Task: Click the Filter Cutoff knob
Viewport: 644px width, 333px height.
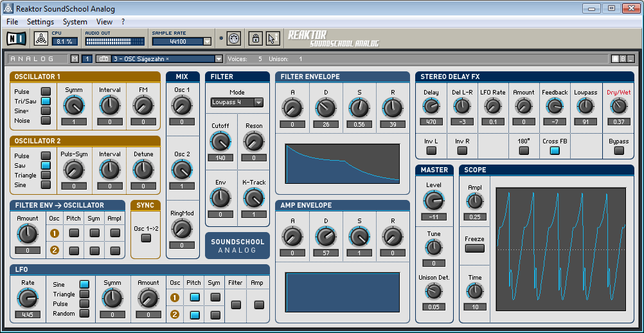Action: [220, 141]
